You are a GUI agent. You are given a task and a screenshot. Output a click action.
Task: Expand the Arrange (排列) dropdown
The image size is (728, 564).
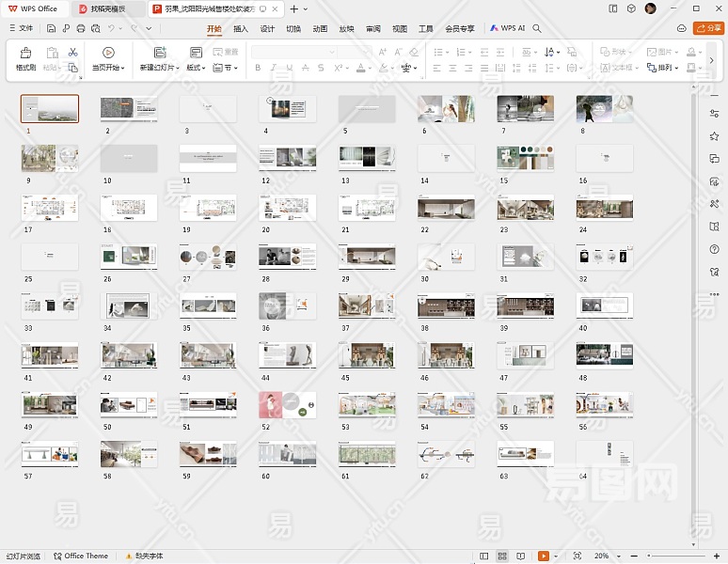click(668, 68)
